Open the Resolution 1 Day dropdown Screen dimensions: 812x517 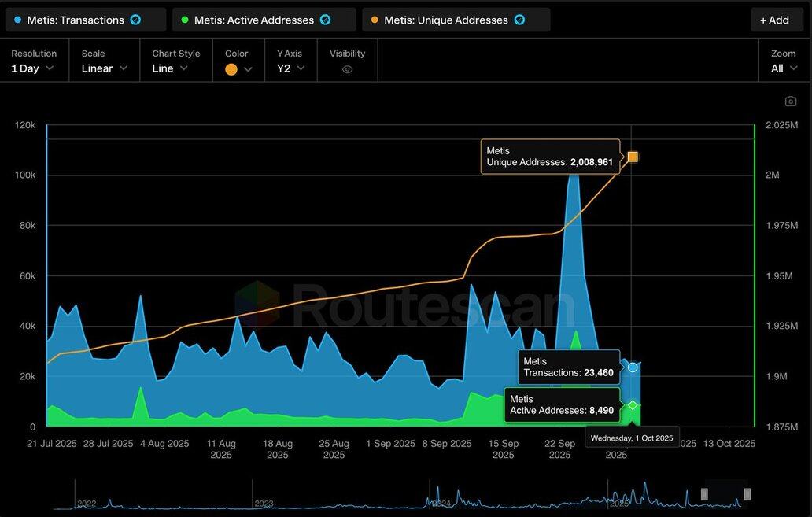(33, 68)
